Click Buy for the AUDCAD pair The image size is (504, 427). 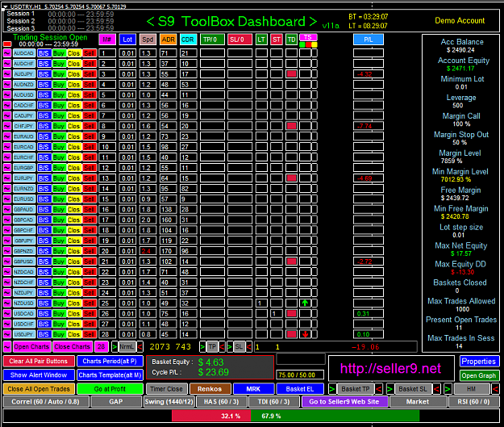pos(59,53)
